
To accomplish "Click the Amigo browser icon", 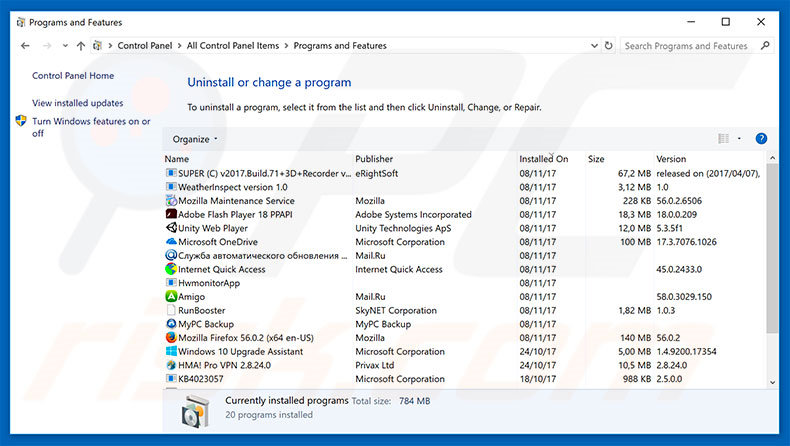I will (171, 296).
